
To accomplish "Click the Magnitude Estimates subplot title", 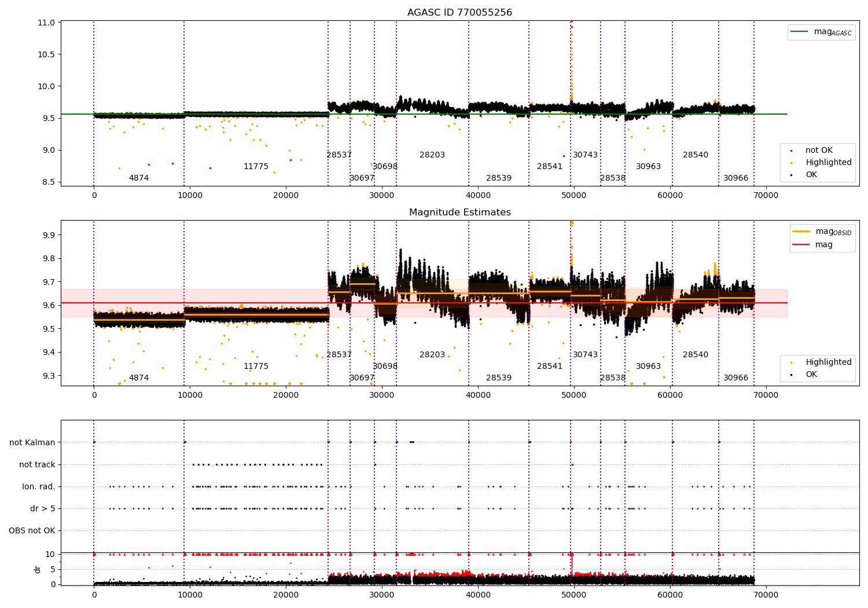I will [x=459, y=213].
